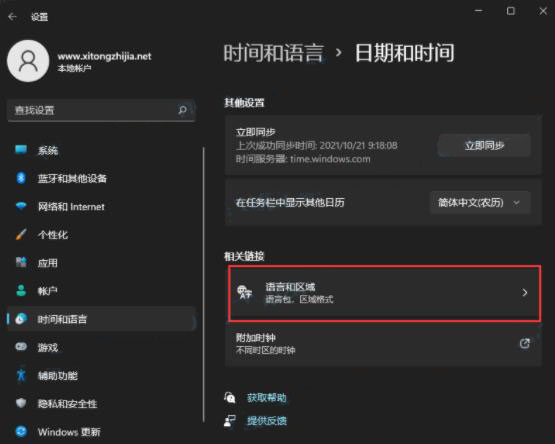Open 隐私和安全性 in the sidebar
This screenshot has width=555, height=444.
(101, 404)
